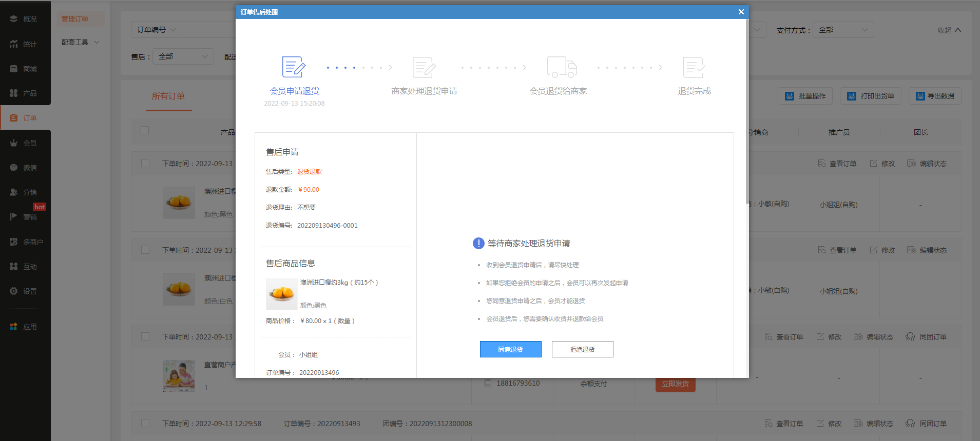Click the 团长 column header
980x441 pixels.
[x=920, y=132]
